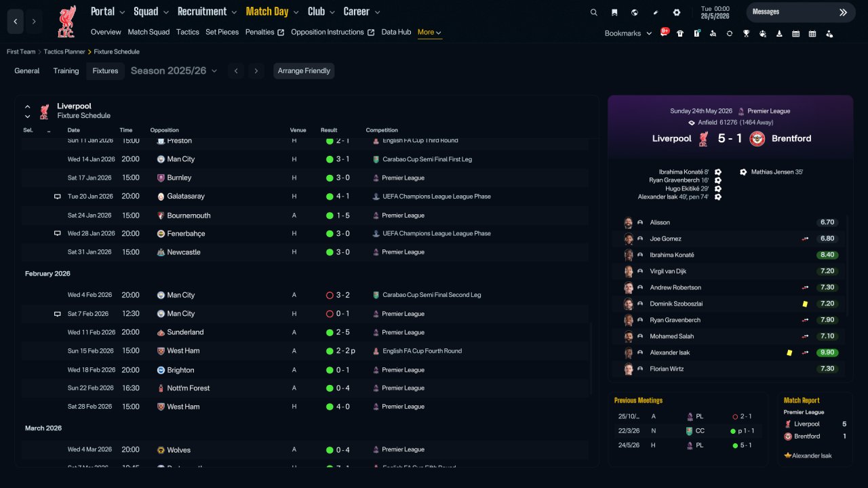868x488 pixels.
Task: Open the Tactics submenu item
Action: point(188,32)
